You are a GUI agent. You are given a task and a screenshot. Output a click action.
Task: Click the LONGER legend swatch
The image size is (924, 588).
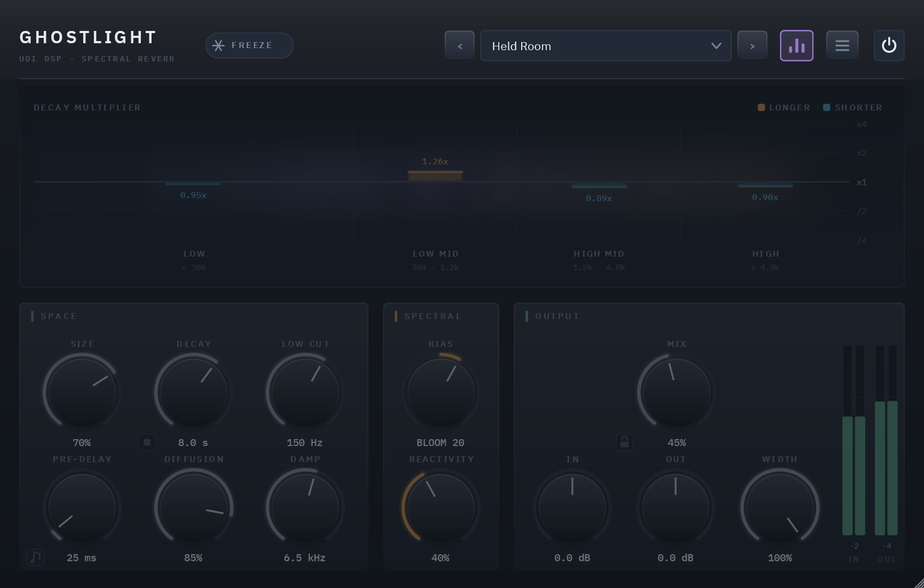[761, 107]
